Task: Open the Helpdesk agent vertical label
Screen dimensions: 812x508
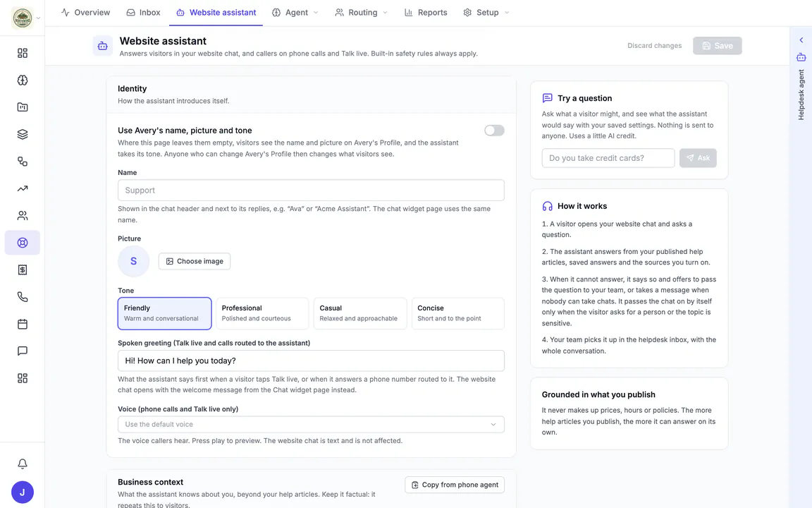Action: [x=801, y=95]
